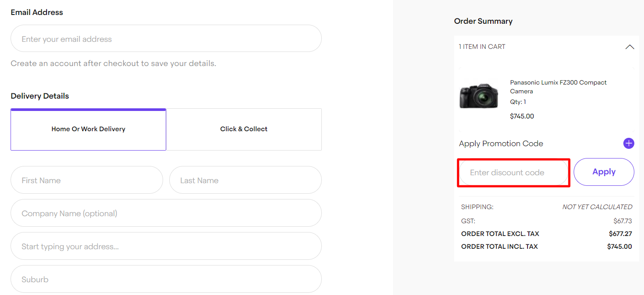Select the Home Or Work Delivery tab
The height and width of the screenshot is (295, 644).
click(x=88, y=129)
